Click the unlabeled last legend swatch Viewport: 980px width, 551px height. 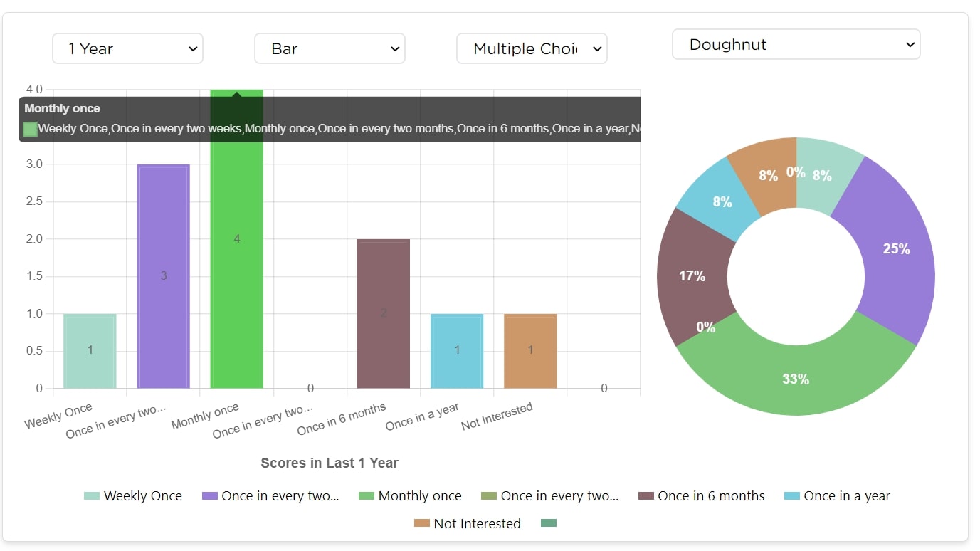[548, 523]
